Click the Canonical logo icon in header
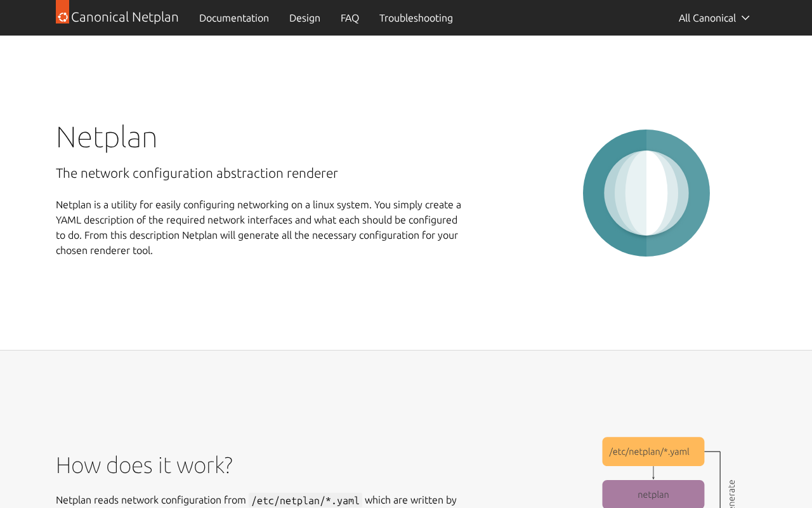 click(x=62, y=12)
